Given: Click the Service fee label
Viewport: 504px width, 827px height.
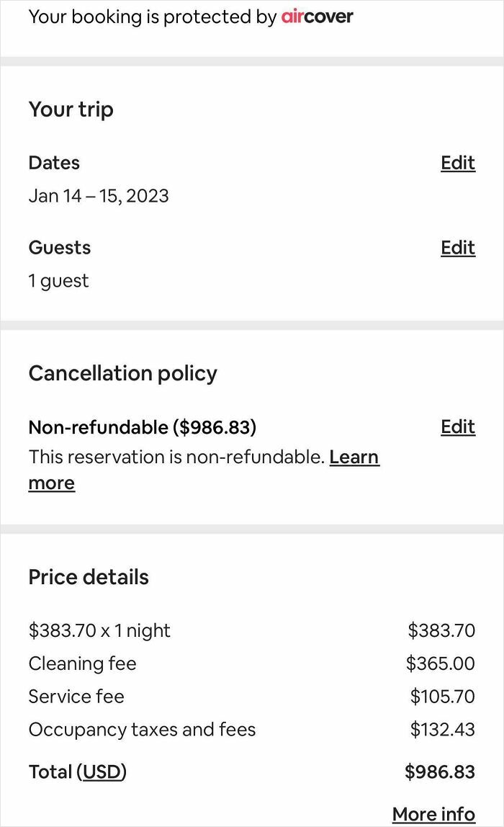Looking at the screenshot, I should pos(76,697).
